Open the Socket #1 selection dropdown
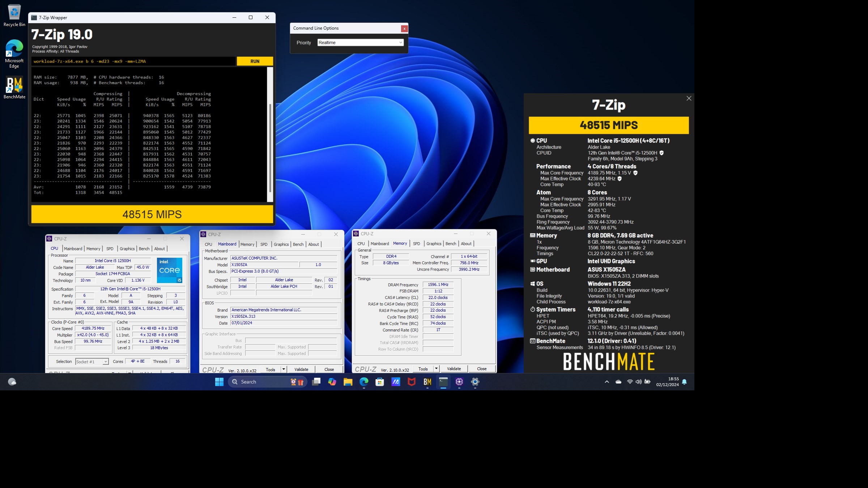868x488 pixels. (x=92, y=361)
